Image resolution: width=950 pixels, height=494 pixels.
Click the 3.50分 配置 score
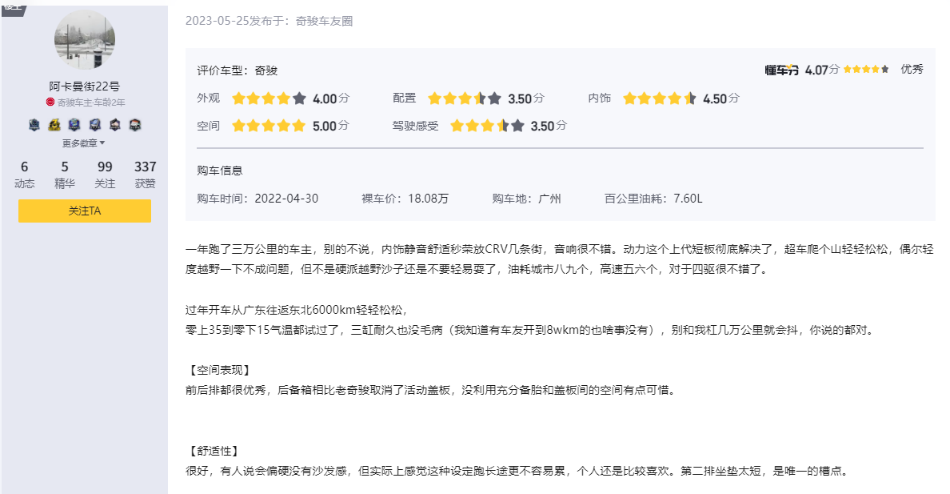pyautogui.click(x=526, y=98)
